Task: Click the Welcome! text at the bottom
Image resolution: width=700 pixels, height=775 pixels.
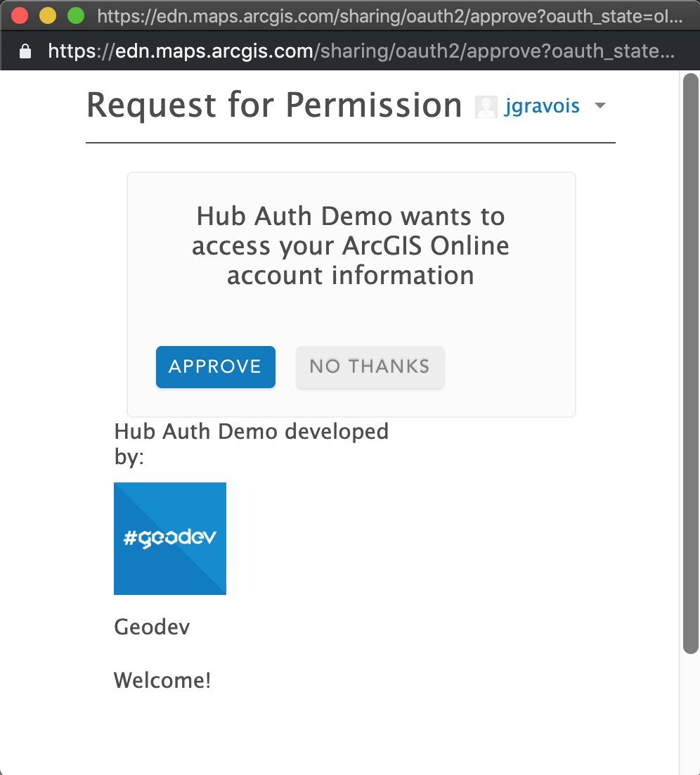Action: pyautogui.click(x=162, y=680)
